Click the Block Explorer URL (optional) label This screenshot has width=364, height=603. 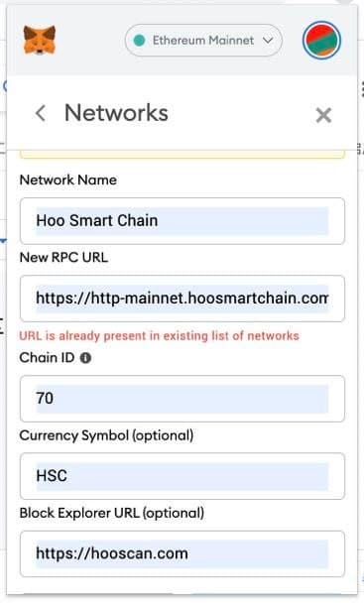(112, 513)
